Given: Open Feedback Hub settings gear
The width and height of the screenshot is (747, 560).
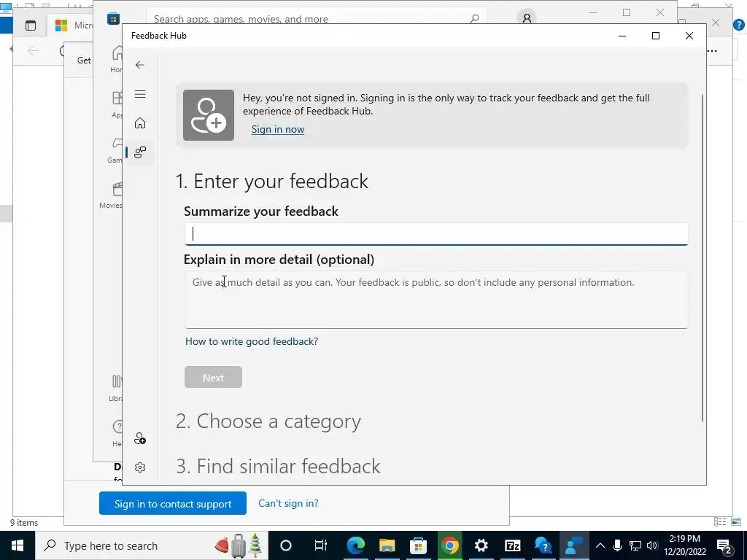Looking at the screenshot, I should (139, 467).
